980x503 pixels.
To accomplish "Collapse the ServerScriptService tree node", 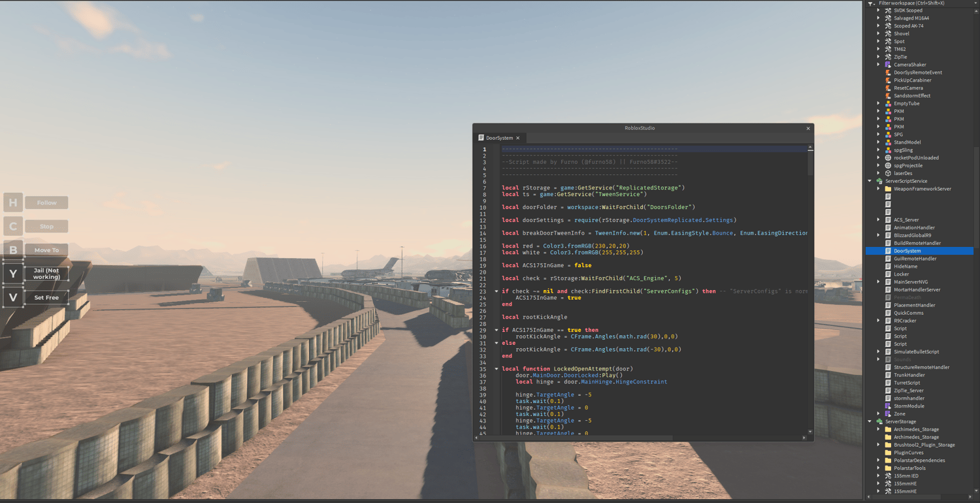I will point(870,181).
